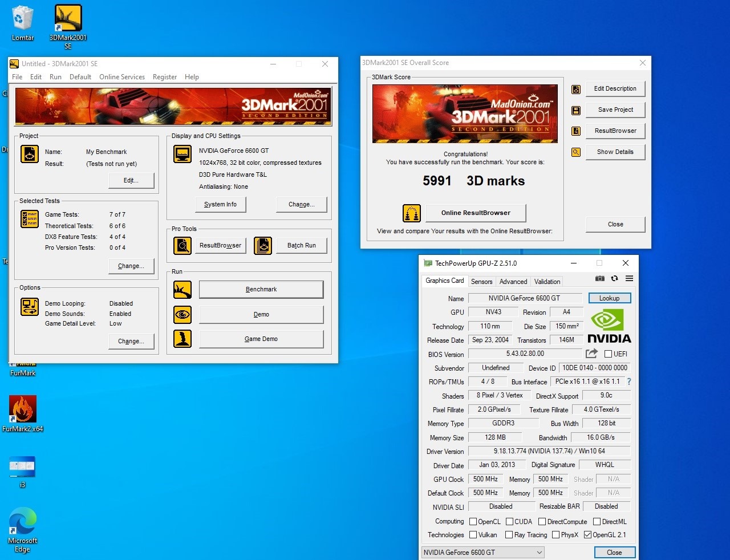
Task: Click the Project section icon
Action: click(30, 154)
